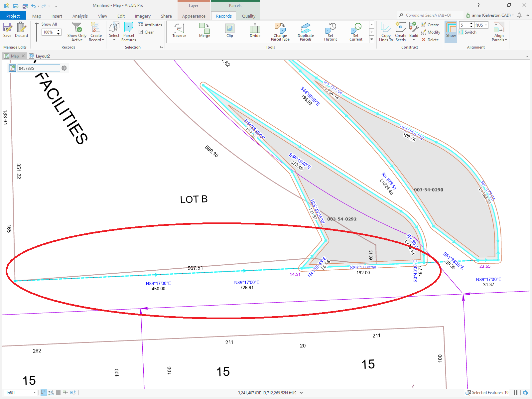
Task: Mark parcels with Set Historic
Action: click(331, 32)
